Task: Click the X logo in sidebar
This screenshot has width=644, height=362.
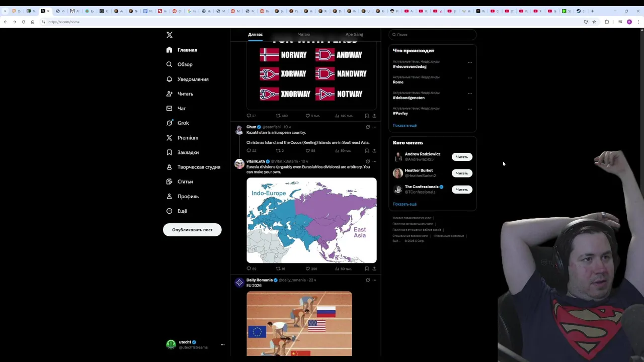Action: click(170, 35)
